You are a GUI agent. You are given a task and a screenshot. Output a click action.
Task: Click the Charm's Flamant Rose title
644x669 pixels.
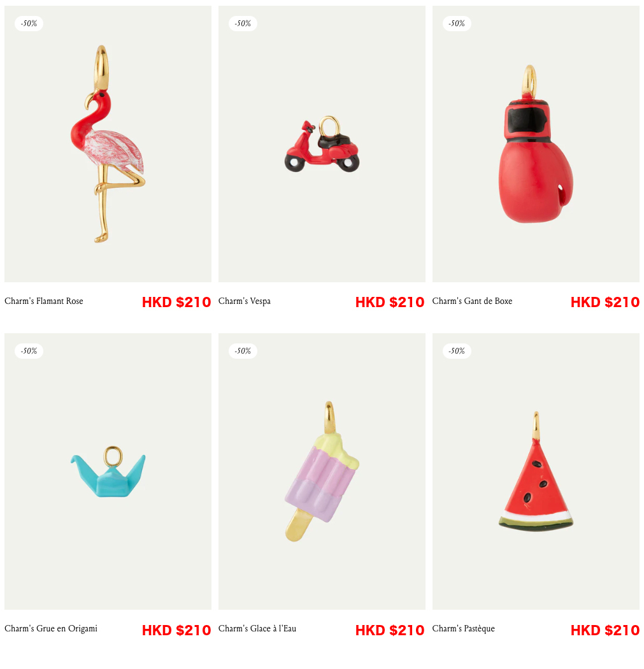[x=44, y=301]
